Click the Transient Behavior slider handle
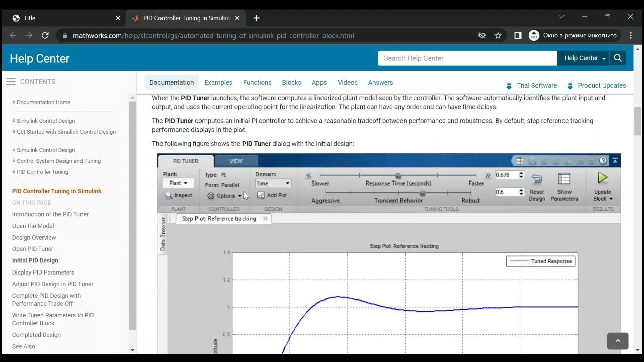 coord(422,193)
